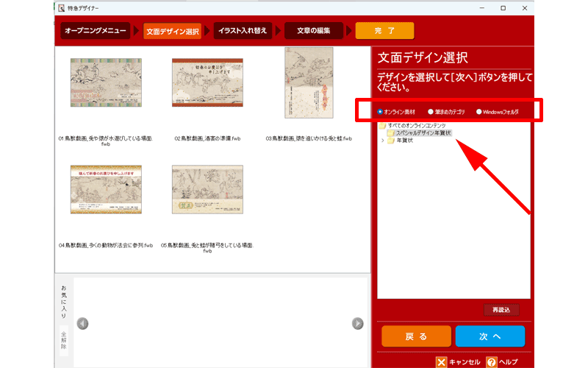Select thumbnail 04 鳥獣戯画 多くの動物が法会に参列
Image resolution: width=588 pixels, height=368 pixels.
(x=106, y=190)
